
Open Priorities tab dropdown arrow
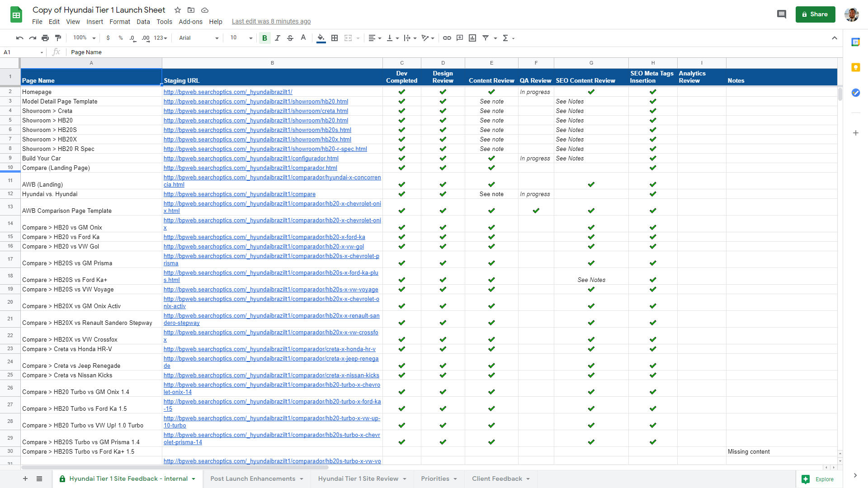pos(455,479)
